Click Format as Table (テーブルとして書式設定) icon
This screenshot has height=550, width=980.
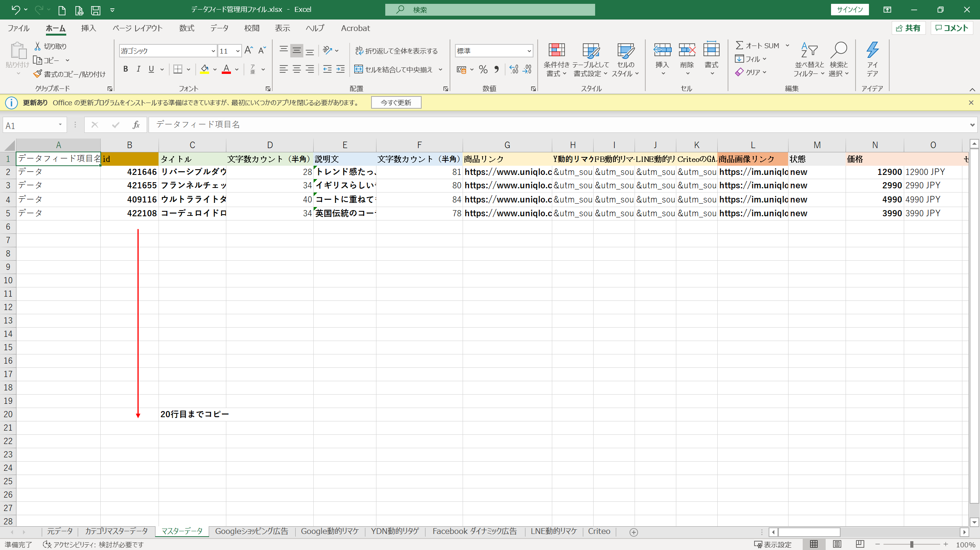591,51
